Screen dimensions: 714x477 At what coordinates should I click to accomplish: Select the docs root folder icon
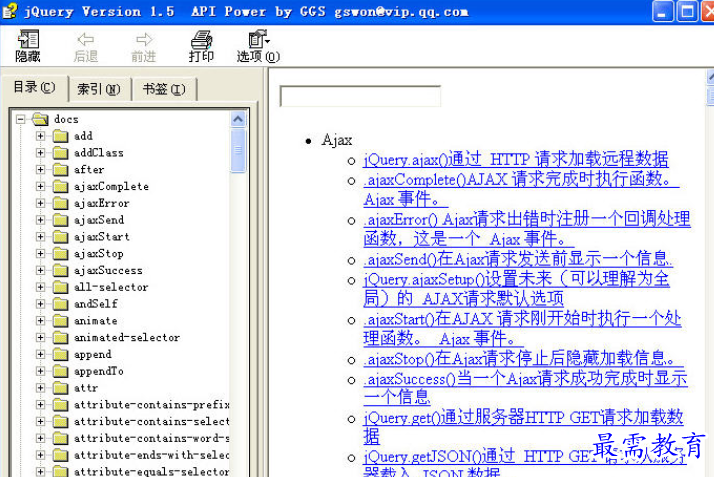[x=40, y=119]
